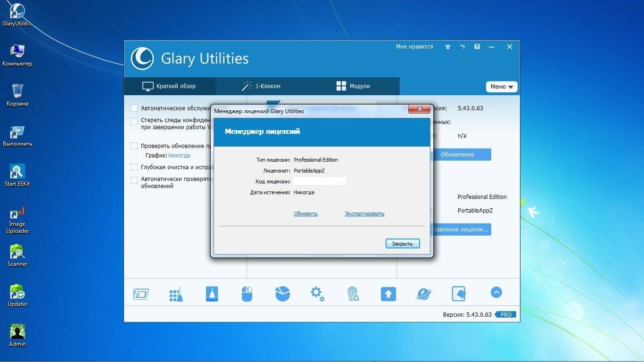Click the double gears process manager icon
This screenshot has height=362, width=644.
tap(317, 294)
